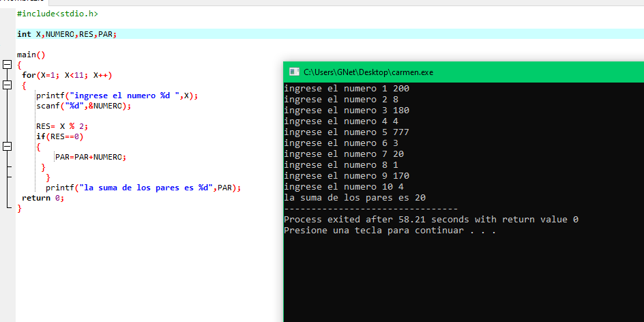Collapse the fold marker at main's opening brace
This screenshot has width=644, height=322.
[7, 65]
